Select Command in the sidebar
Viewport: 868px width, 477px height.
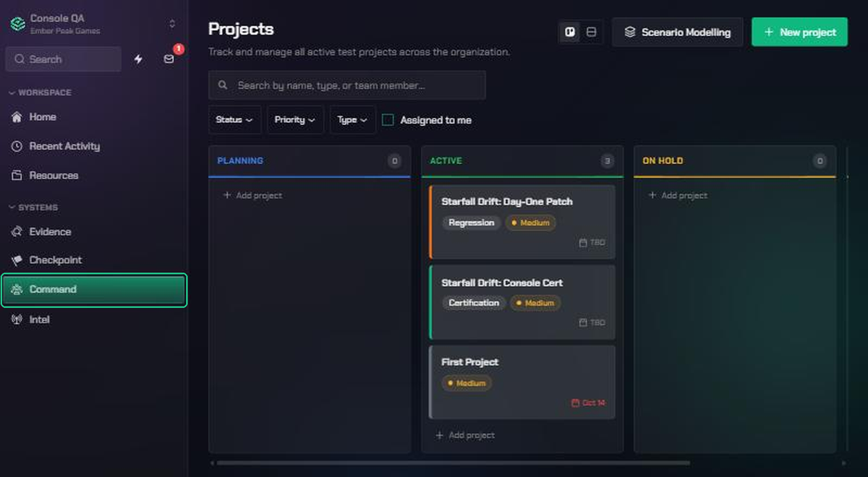pos(94,290)
